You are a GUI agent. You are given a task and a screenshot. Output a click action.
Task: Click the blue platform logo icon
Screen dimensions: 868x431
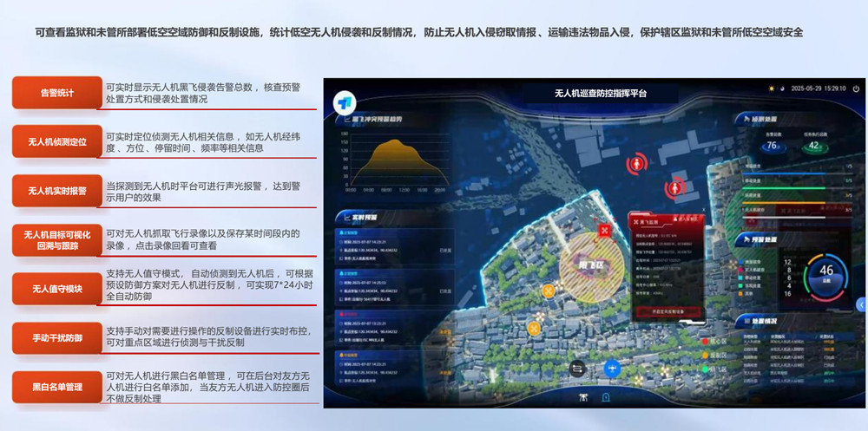[x=345, y=103]
